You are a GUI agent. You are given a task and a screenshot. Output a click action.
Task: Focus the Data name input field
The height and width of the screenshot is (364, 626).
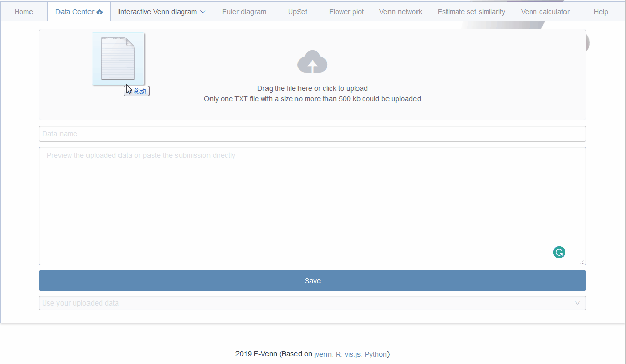[x=312, y=134]
